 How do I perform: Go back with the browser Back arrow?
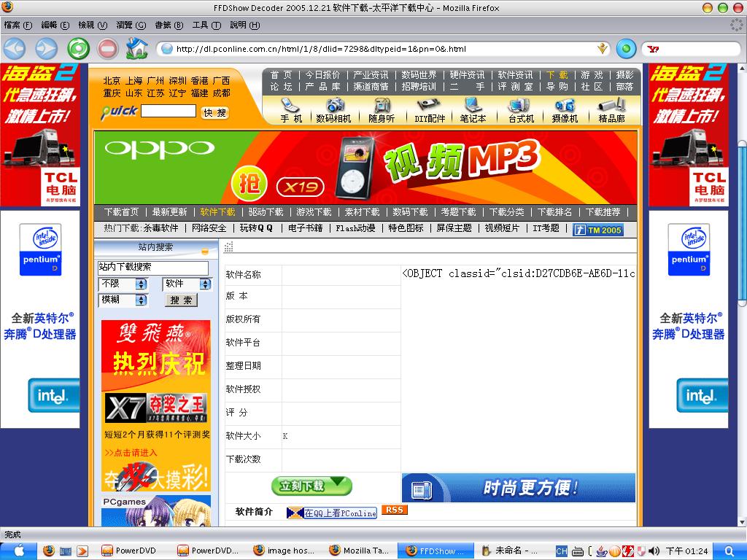coord(15,49)
